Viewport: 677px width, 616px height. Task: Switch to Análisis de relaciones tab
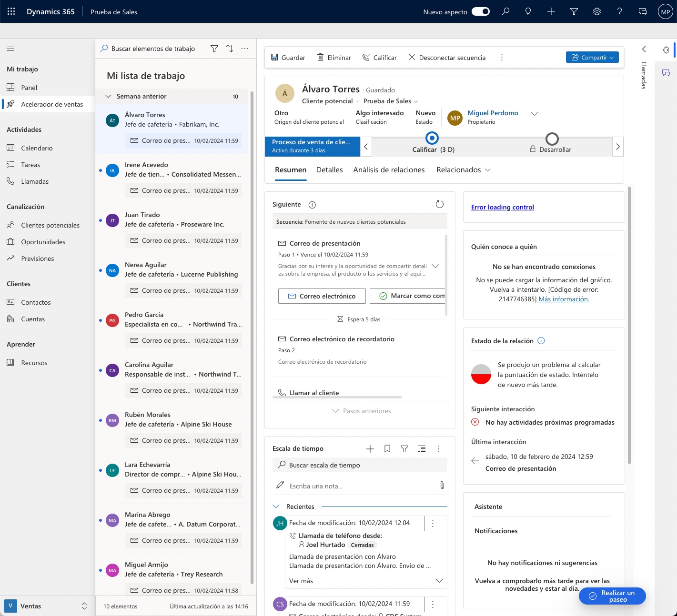tap(389, 170)
